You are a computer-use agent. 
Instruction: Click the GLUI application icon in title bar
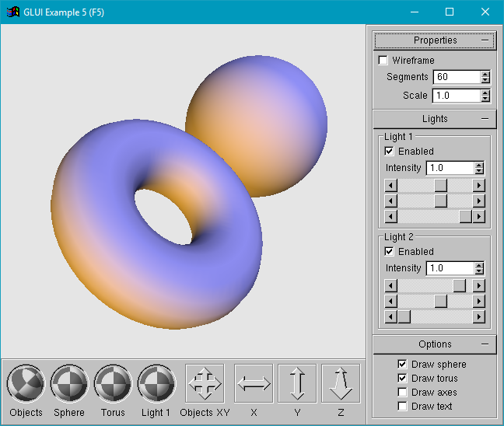(13, 12)
